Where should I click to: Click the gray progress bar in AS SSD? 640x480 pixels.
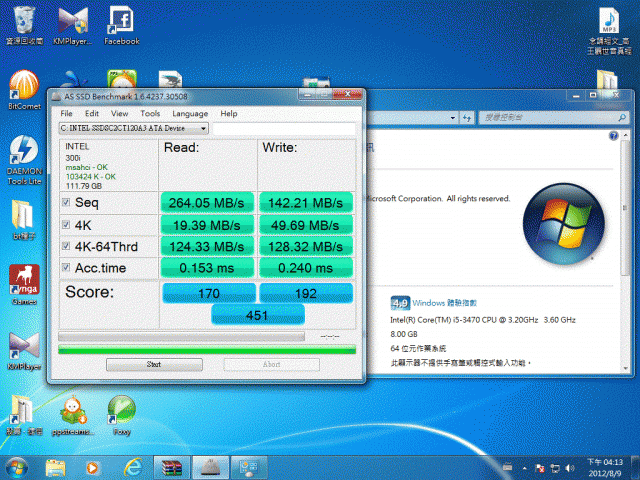[182, 336]
